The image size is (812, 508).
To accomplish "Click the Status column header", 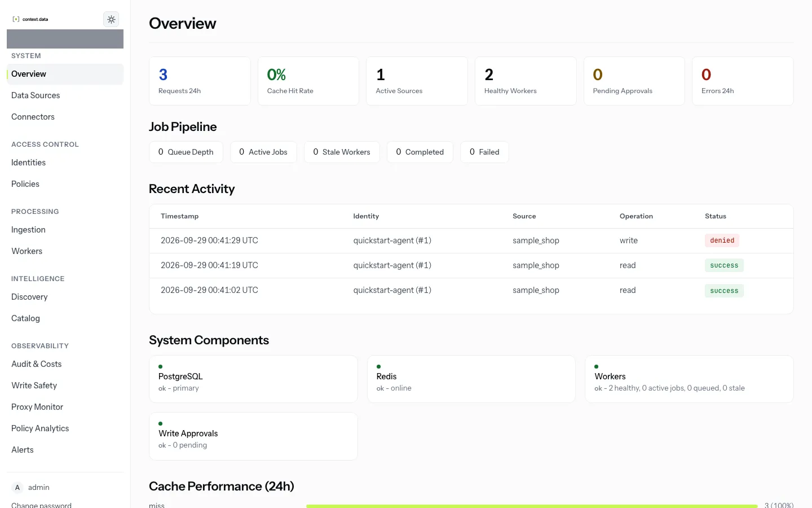I will coord(716,216).
